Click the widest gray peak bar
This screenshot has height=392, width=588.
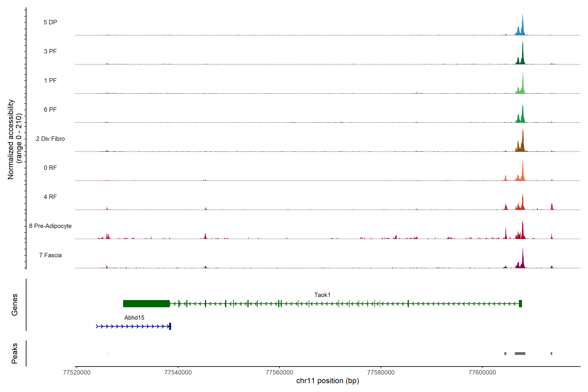click(x=520, y=353)
